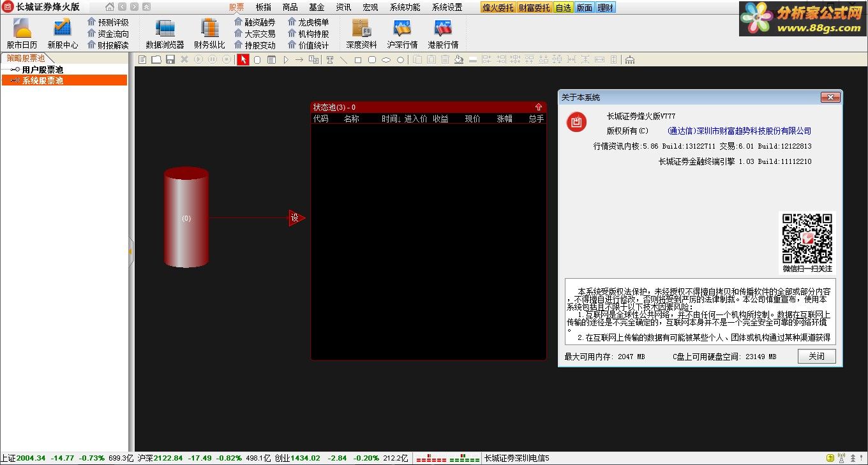Collapse left sidebar with the handle arrow

tap(130, 251)
